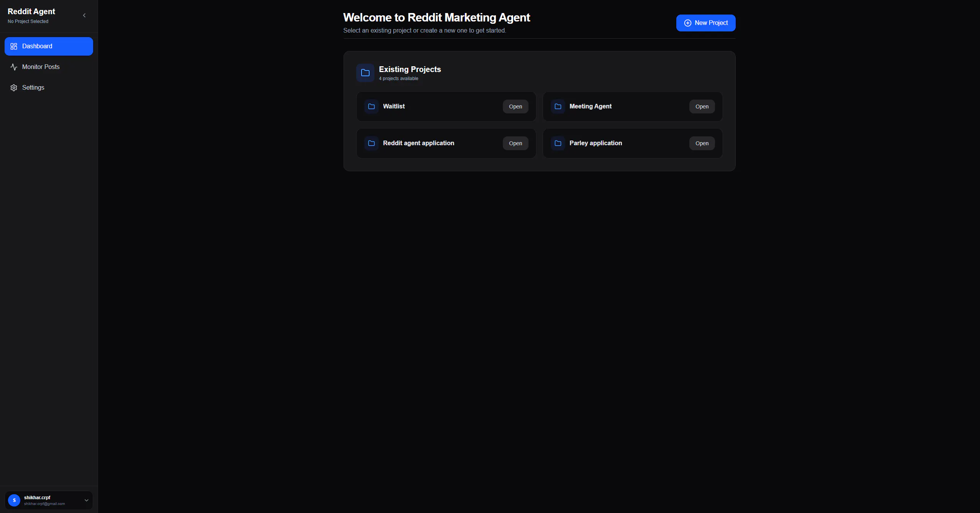Open the Waitlist project
The image size is (980, 513).
point(515,107)
